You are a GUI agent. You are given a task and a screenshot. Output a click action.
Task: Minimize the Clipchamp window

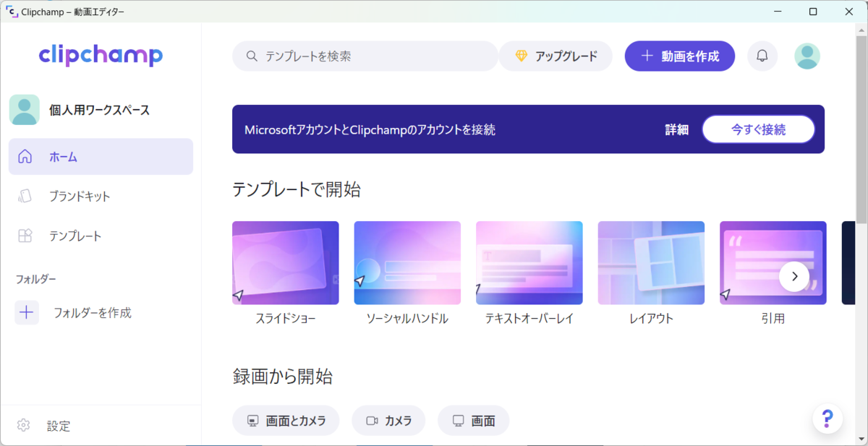pos(778,11)
